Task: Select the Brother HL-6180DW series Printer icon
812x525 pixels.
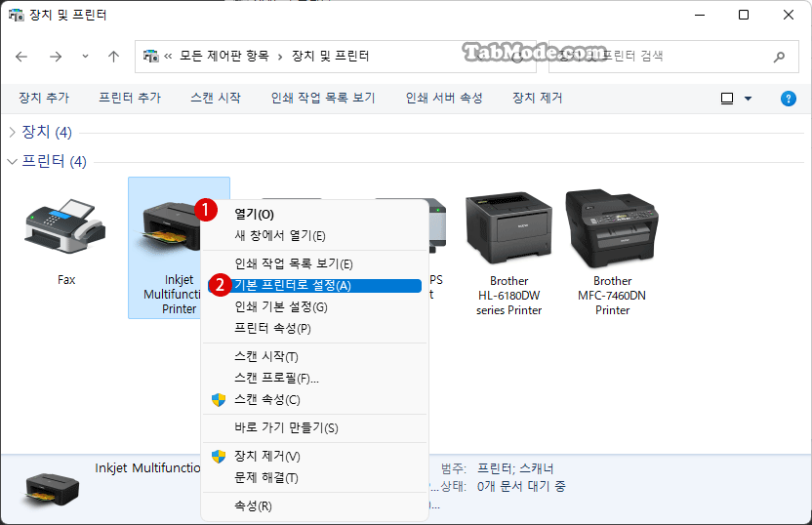Action: (x=508, y=228)
